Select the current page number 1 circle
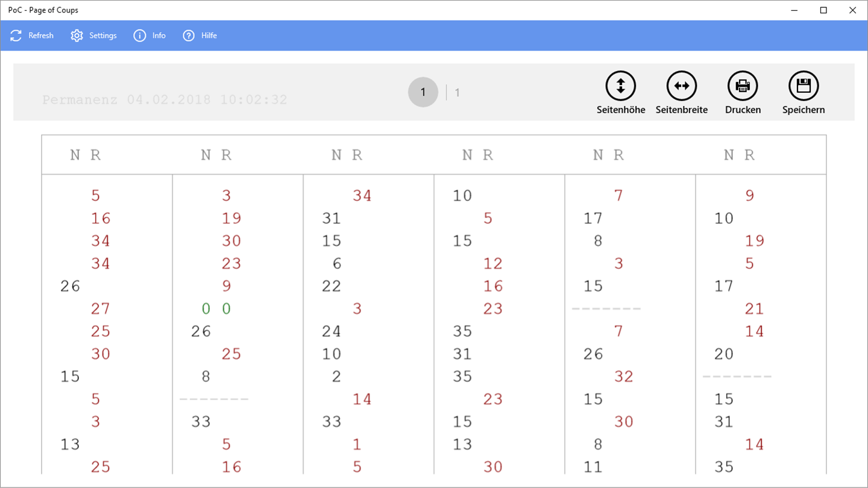The width and height of the screenshot is (868, 488). tap(423, 92)
